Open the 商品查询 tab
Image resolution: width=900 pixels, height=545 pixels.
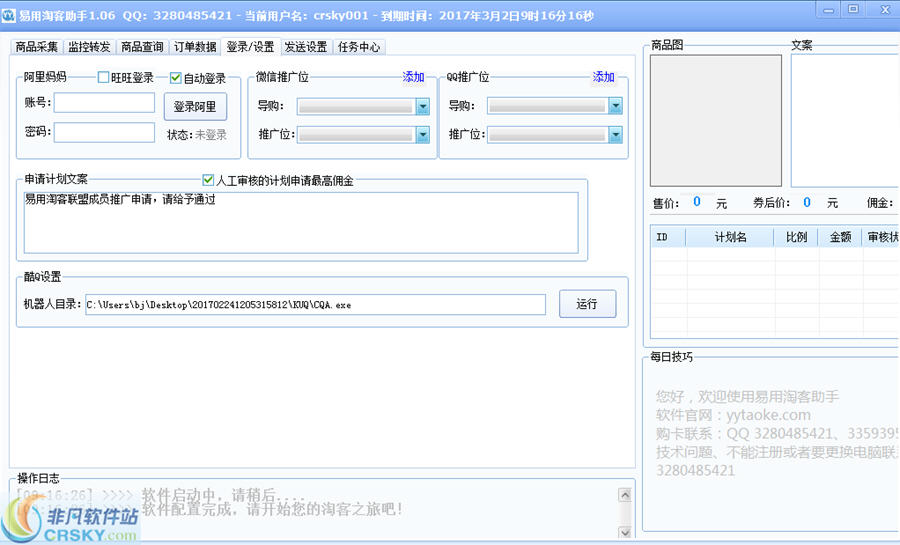[x=142, y=47]
